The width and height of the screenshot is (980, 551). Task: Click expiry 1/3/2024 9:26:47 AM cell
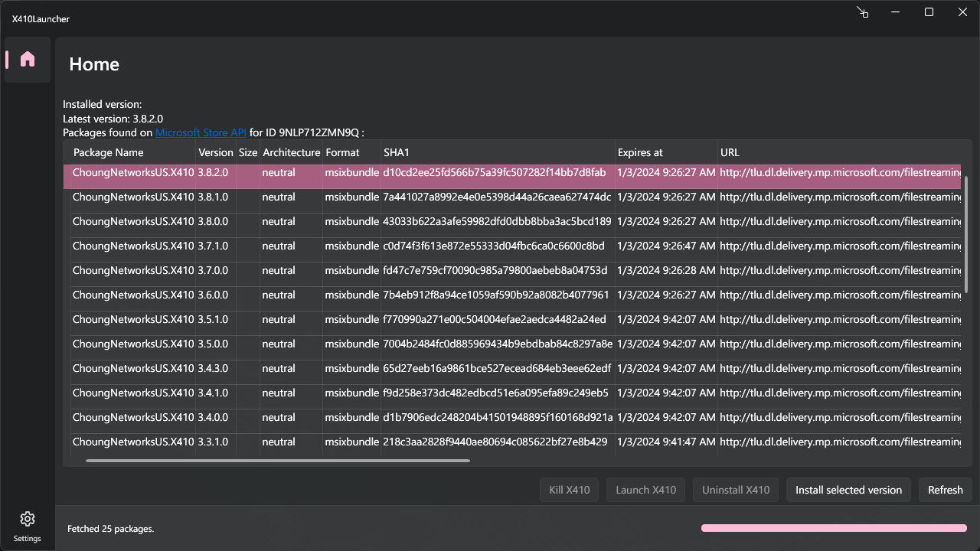point(667,246)
